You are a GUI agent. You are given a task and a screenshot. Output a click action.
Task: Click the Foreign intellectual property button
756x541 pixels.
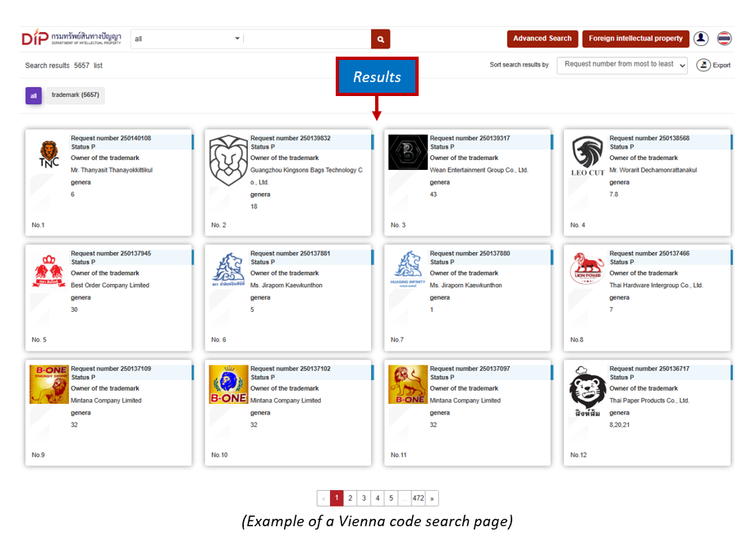(635, 39)
